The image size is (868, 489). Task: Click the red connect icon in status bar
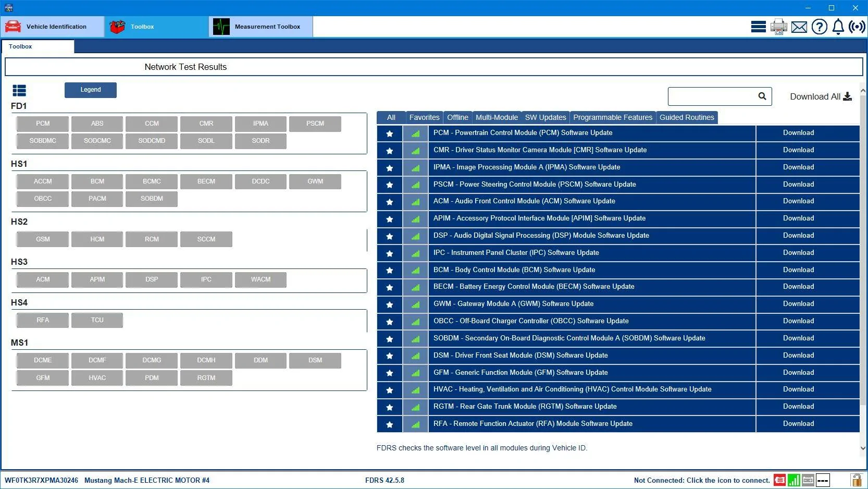pyautogui.click(x=779, y=480)
